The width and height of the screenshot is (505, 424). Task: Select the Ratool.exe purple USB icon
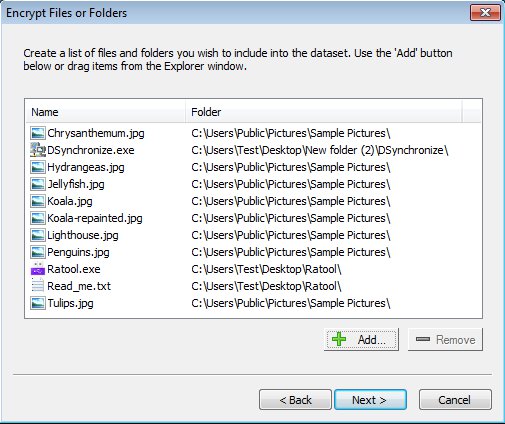pyautogui.click(x=37, y=269)
